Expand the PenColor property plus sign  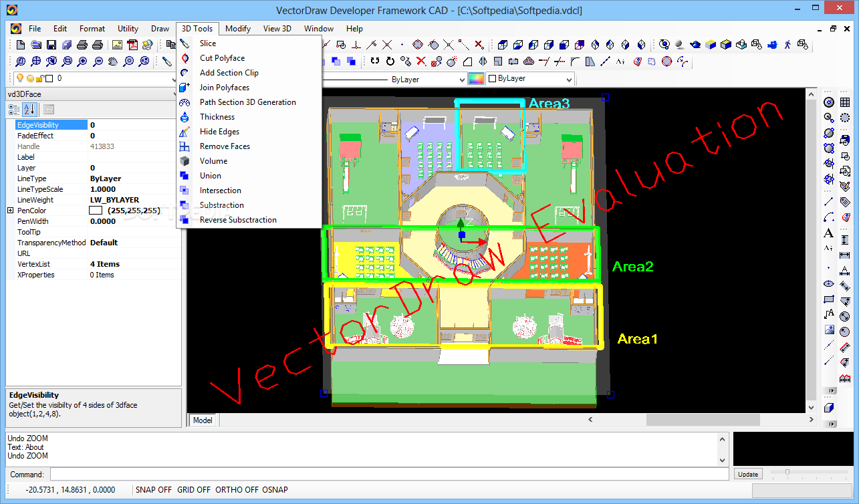(10, 211)
